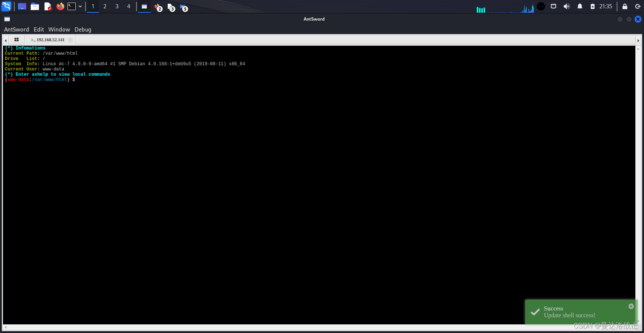The height and width of the screenshot is (333, 644).
Task: Select the AntSword window taskbar button
Action: [x=144, y=6]
